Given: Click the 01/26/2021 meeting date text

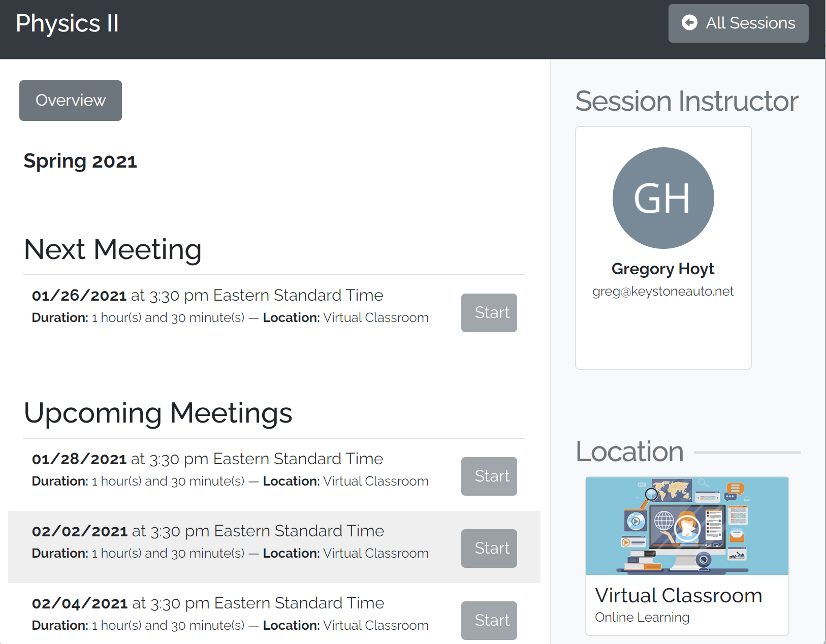Looking at the screenshot, I should click(79, 296).
